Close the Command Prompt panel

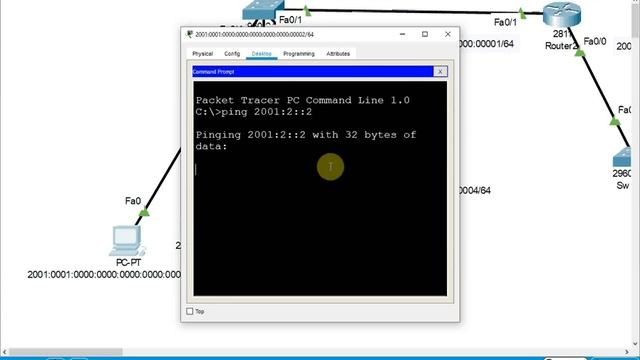pos(440,71)
